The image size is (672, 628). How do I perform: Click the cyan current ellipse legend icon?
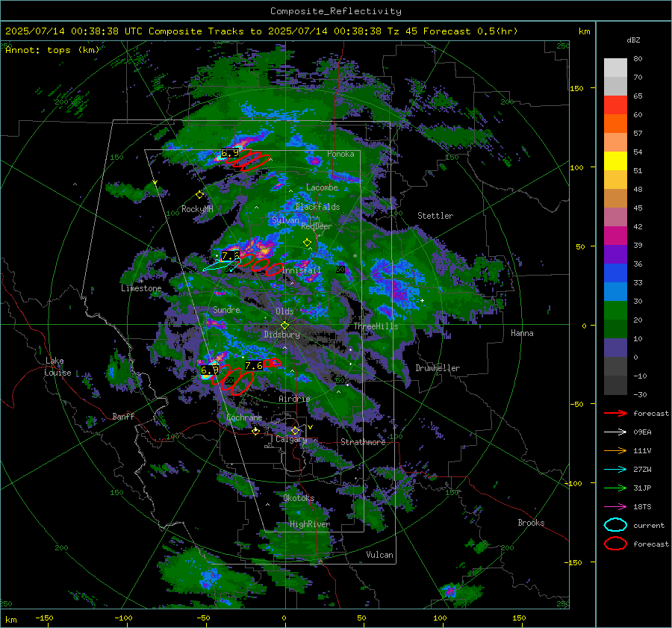(615, 525)
